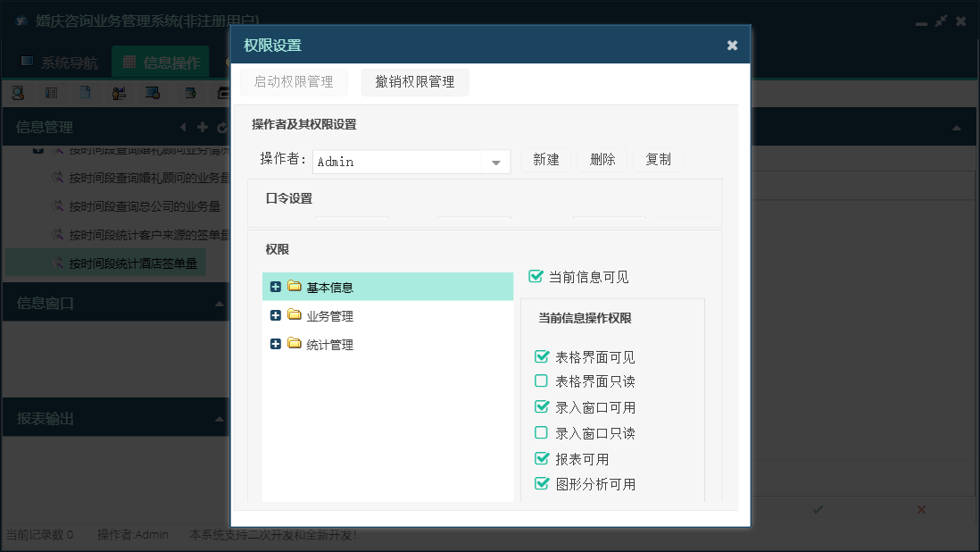Click the folder icon next to 统计管理
This screenshot has height=552, width=980.
[295, 344]
